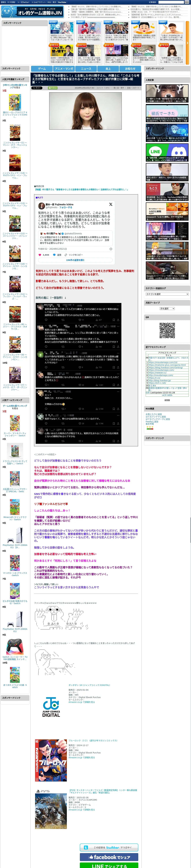Click 156件の返信を読む button in the tweet
The width and height of the screenshot is (191, 868).
(75, 260)
